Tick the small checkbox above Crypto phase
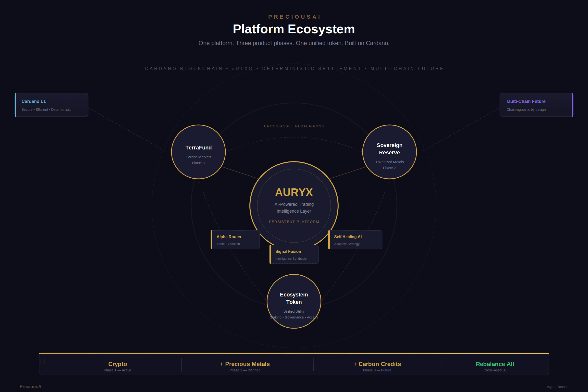Image resolution: width=588 pixels, height=392 pixels. (42, 361)
